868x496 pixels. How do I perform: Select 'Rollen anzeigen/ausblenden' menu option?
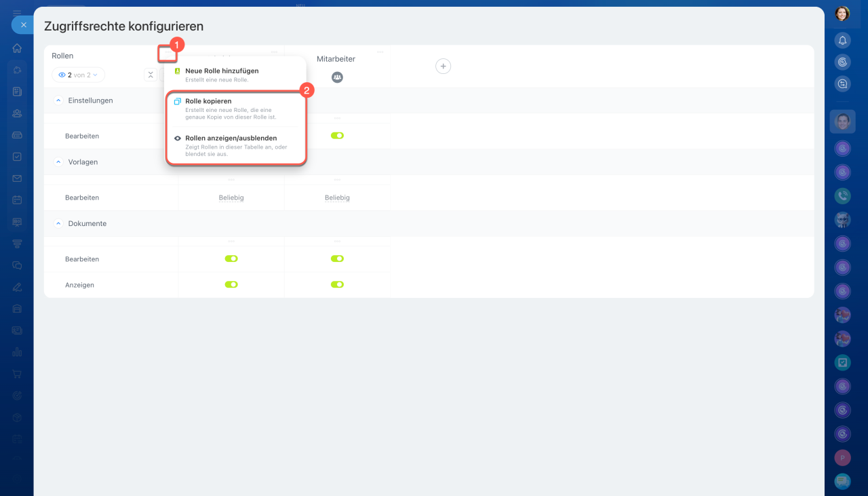(231, 138)
